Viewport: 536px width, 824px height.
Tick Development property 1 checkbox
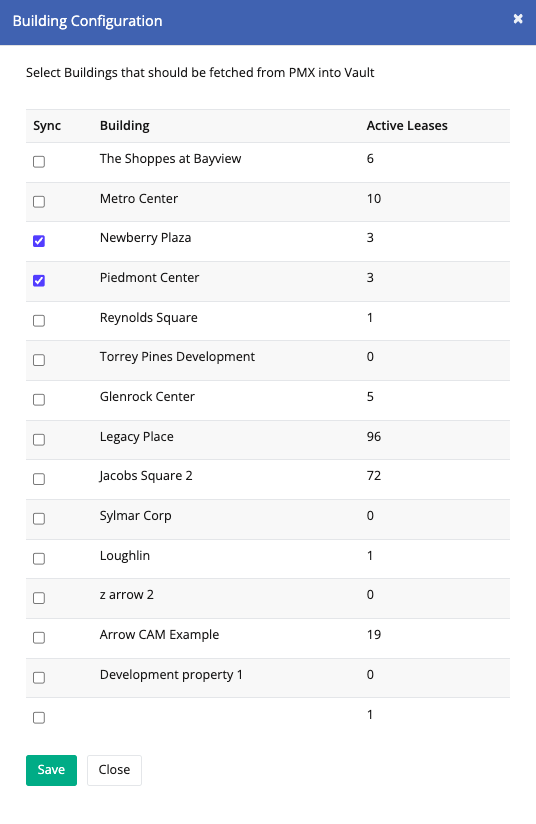click(x=39, y=677)
